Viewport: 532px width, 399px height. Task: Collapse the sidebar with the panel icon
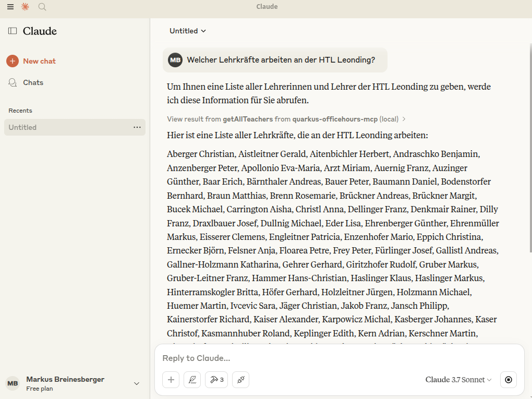coord(13,31)
